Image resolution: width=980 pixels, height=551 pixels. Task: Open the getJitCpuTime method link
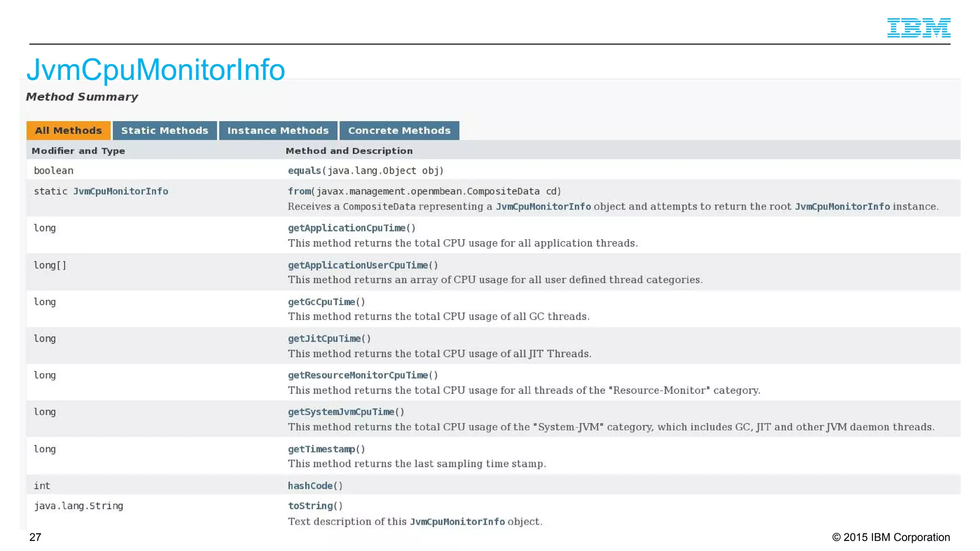click(324, 339)
